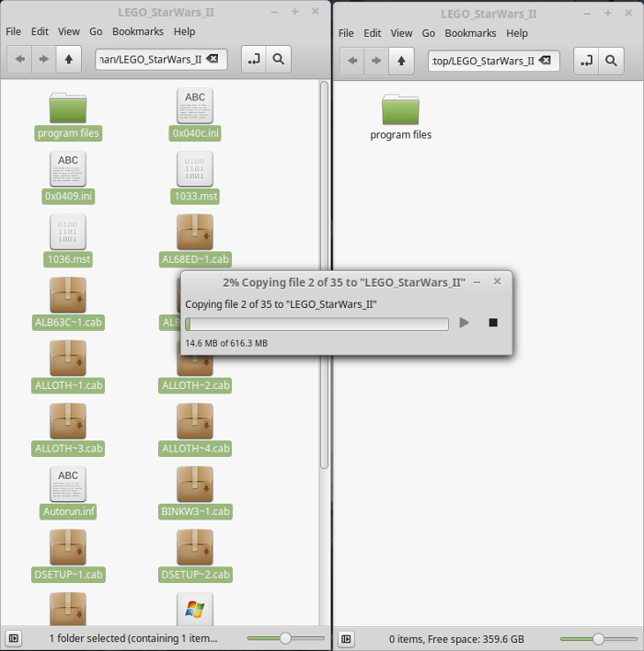This screenshot has width=644, height=651.
Task: Open File menu in right window
Action: [x=346, y=33]
